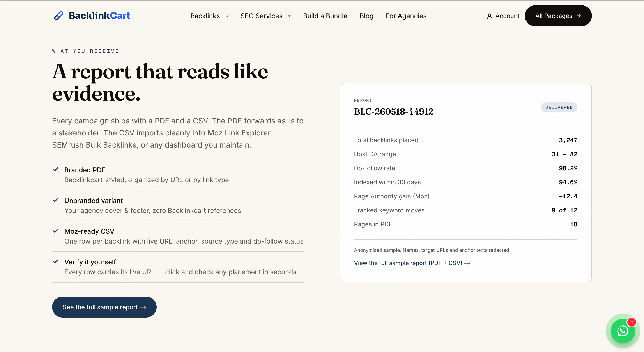Click the BacklinkCart chain-link logo icon
This screenshot has height=352, width=644.
[59, 16]
